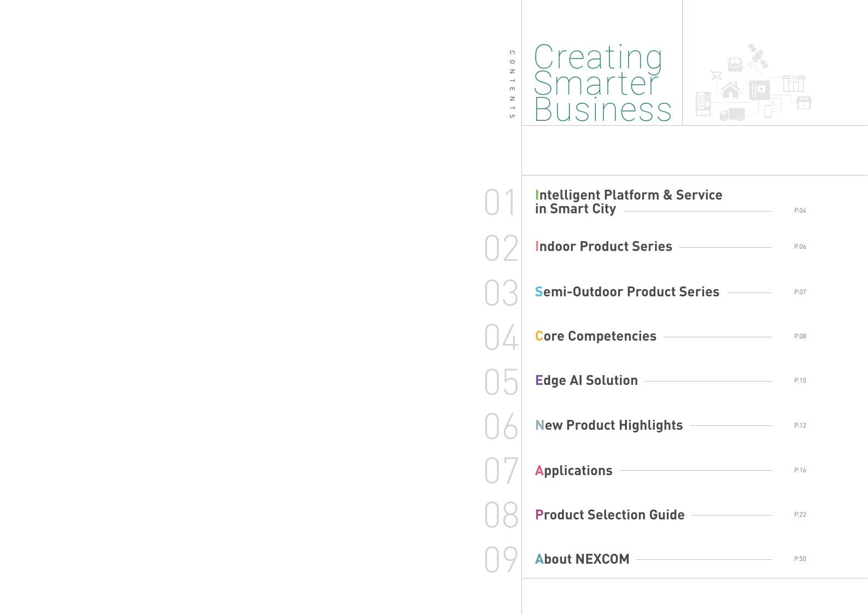868x614 pixels.
Task: Select the central motherboard icon
Action: point(759,90)
